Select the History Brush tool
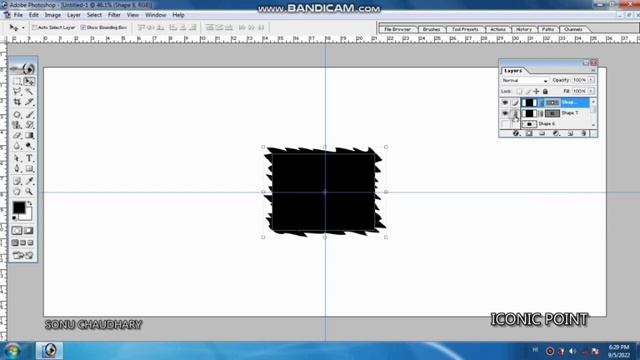The image size is (640, 360). pos(29,125)
